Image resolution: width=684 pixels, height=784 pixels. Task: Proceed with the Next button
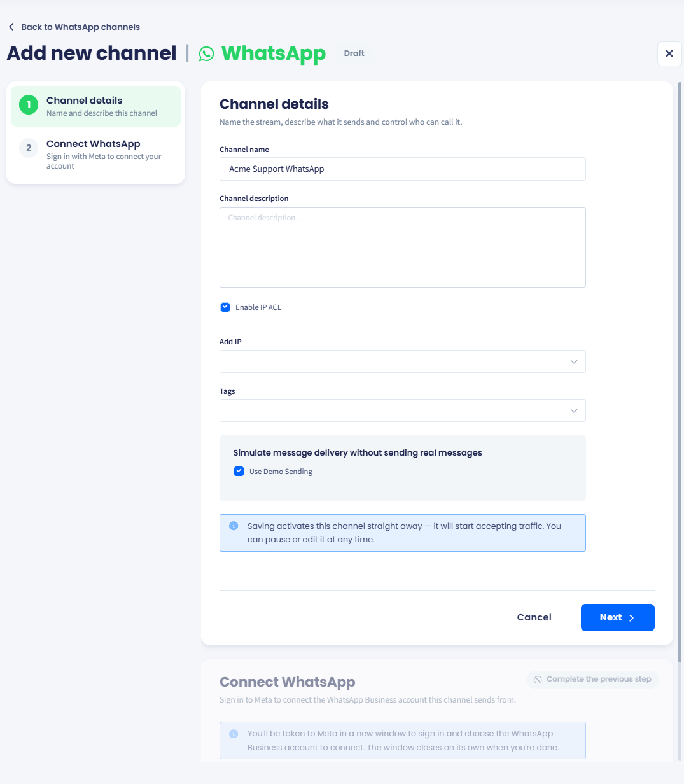coord(618,617)
